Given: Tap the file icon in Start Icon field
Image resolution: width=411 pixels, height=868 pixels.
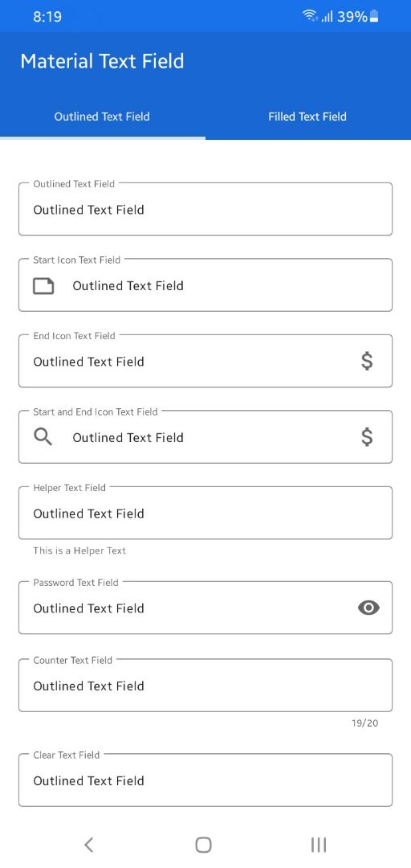Looking at the screenshot, I should pos(43,285).
